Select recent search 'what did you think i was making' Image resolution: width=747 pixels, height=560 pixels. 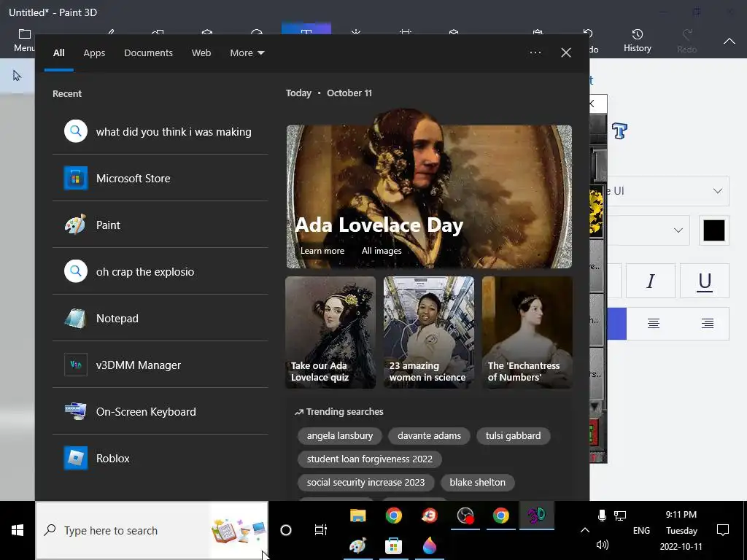point(160,131)
